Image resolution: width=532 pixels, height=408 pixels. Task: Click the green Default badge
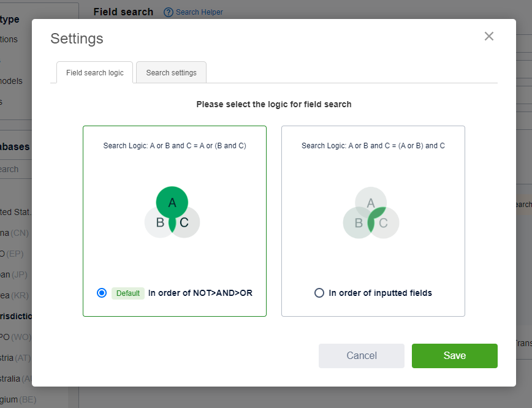128,293
